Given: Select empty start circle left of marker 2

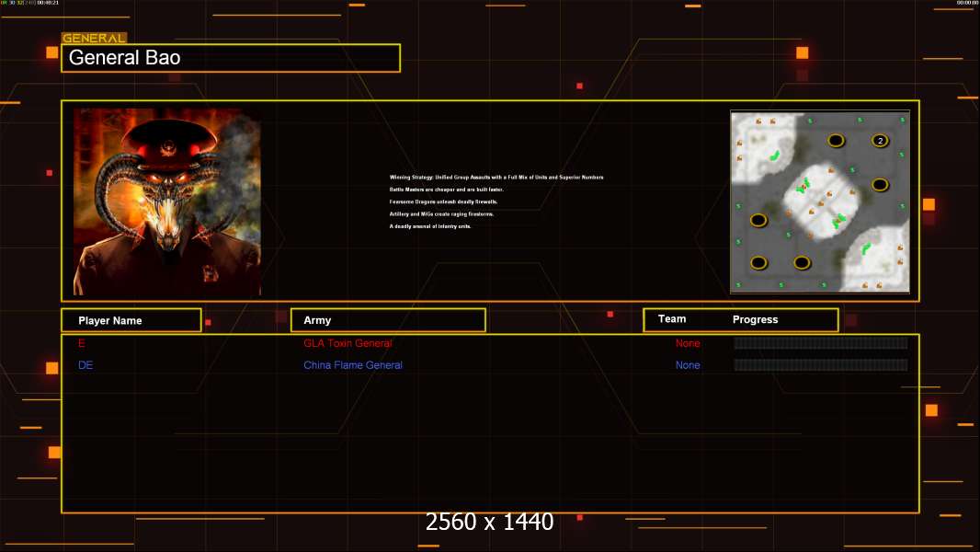Looking at the screenshot, I should [836, 141].
